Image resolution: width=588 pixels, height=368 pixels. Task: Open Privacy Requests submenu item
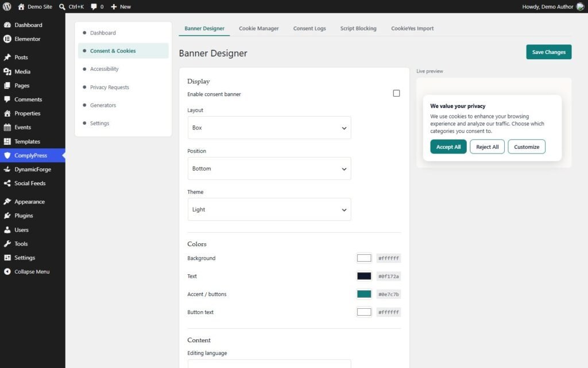pyautogui.click(x=123, y=87)
